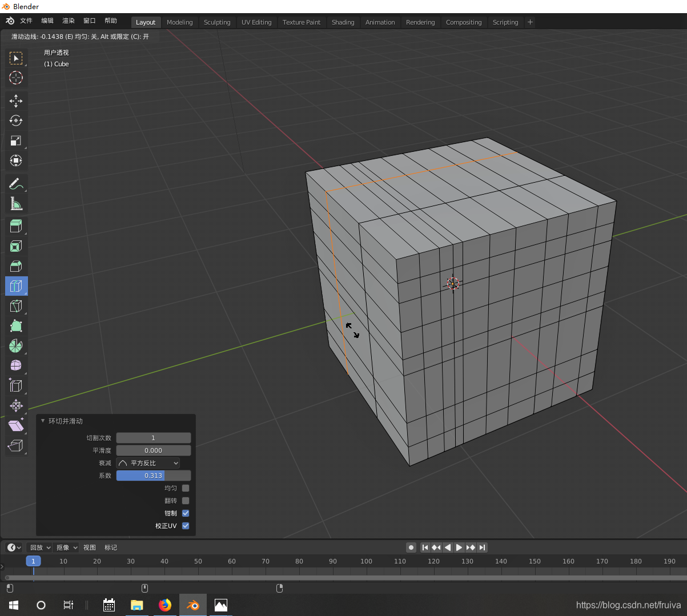Open the 窗口 menu
This screenshot has height=616, width=687.
coord(90,21)
